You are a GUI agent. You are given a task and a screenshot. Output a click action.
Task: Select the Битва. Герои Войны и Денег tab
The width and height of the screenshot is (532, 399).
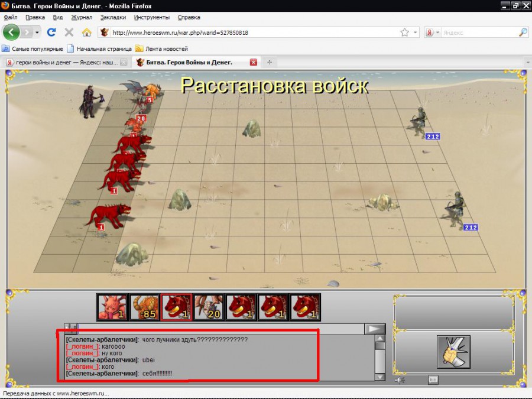[189, 63]
